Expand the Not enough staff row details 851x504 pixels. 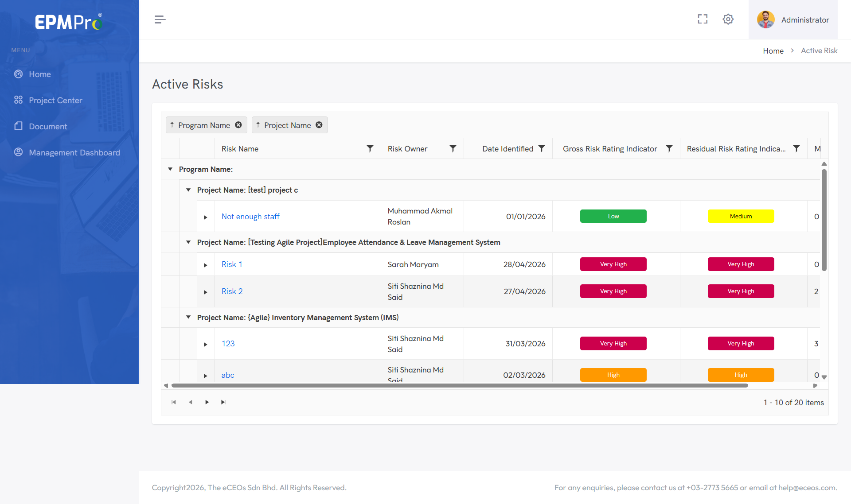pos(206,217)
